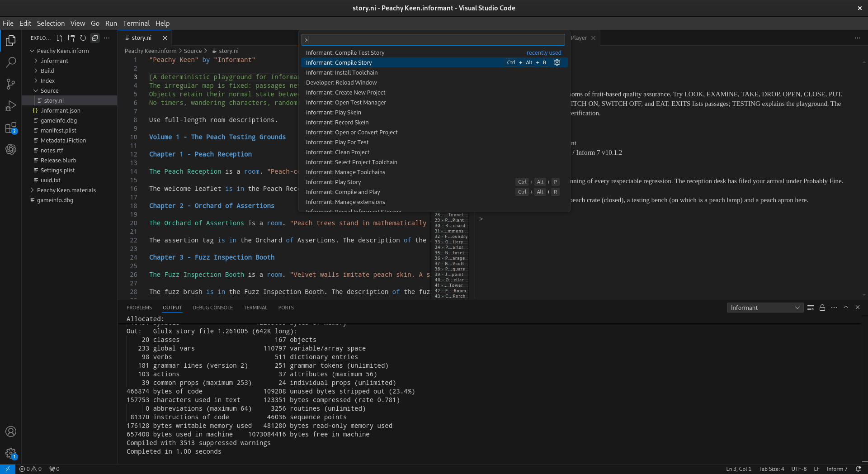Collapse all folders in Explorer
Image resolution: width=868 pixels, height=474 pixels.
pyautogui.click(x=95, y=38)
